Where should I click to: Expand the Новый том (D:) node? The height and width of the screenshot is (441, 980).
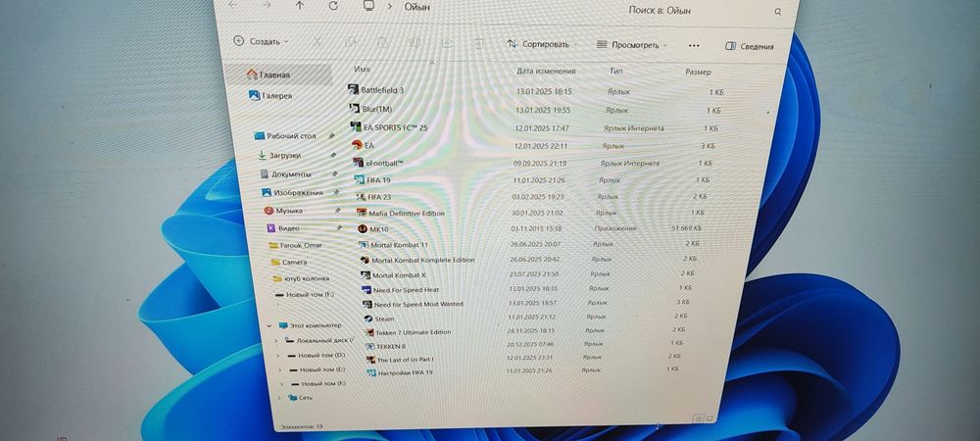coord(277,355)
